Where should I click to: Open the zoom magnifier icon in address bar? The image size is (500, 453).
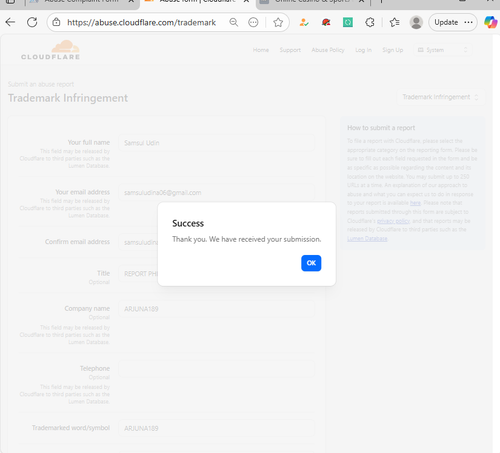[x=234, y=22]
